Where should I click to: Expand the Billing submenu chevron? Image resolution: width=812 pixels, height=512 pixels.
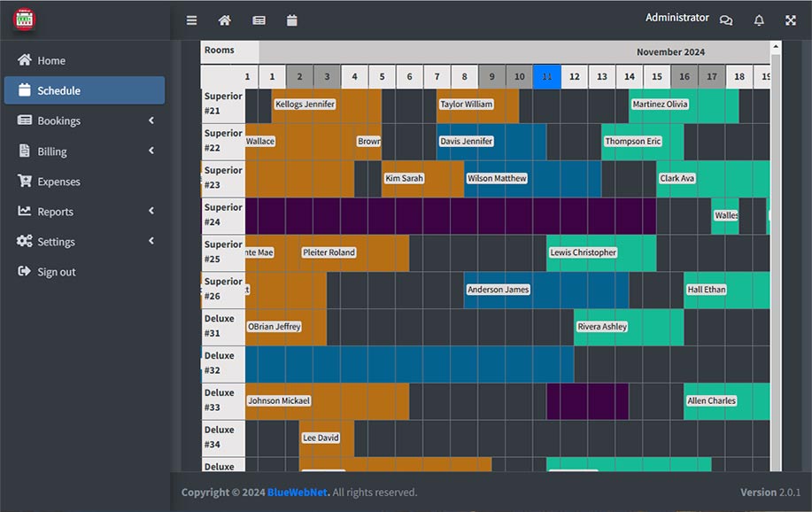(151, 151)
